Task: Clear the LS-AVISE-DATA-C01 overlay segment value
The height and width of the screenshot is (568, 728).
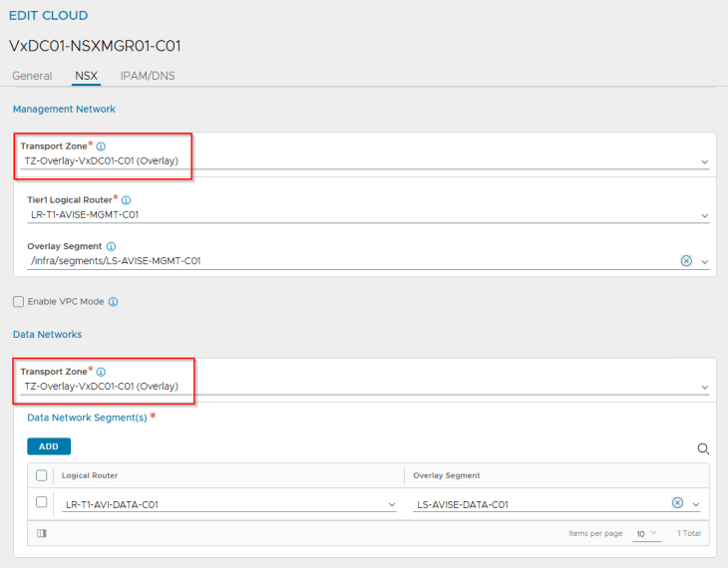Action: pos(677,503)
